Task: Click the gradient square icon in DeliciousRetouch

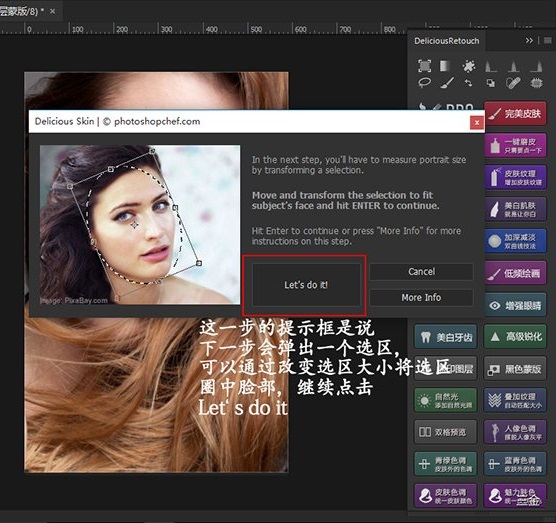Action: coord(446,66)
